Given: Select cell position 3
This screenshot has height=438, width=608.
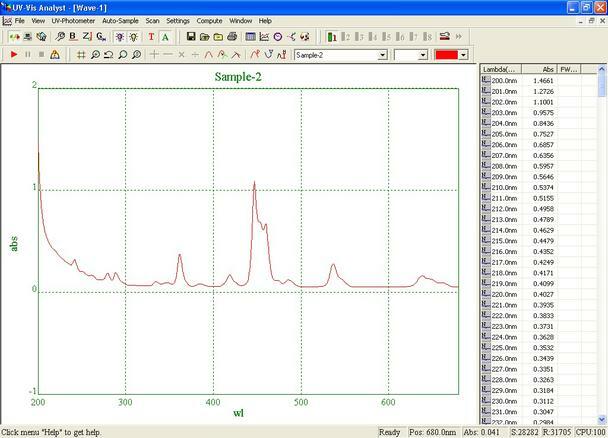Looking at the screenshot, I should click(x=359, y=37).
